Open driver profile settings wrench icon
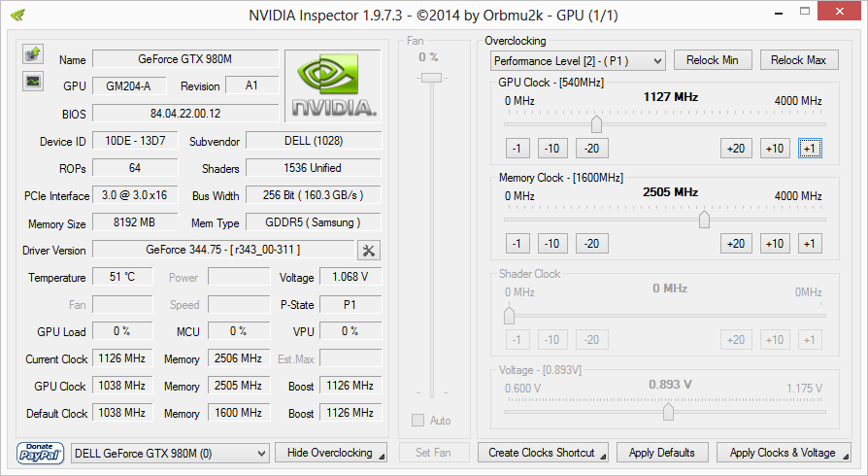 click(x=369, y=251)
